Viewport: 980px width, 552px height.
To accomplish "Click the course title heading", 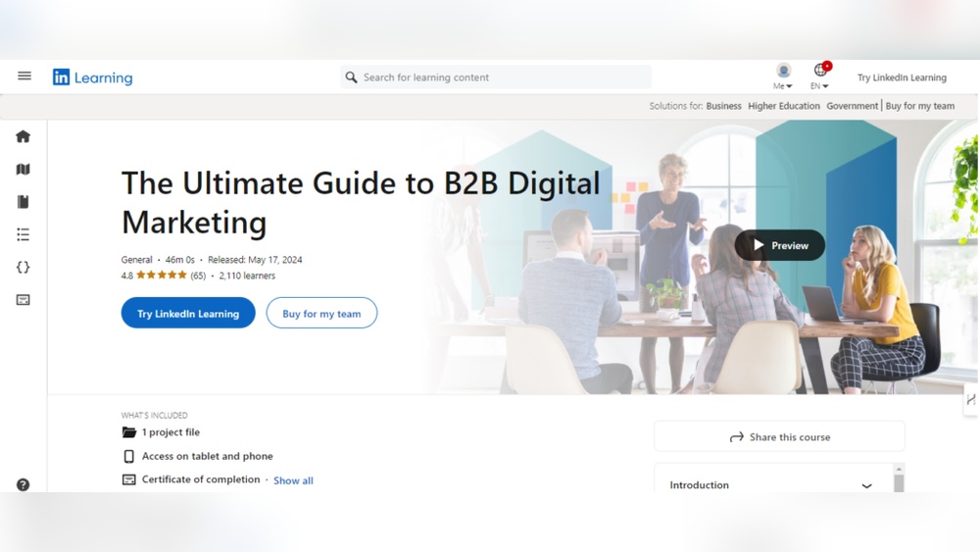I will coord(361,203).
